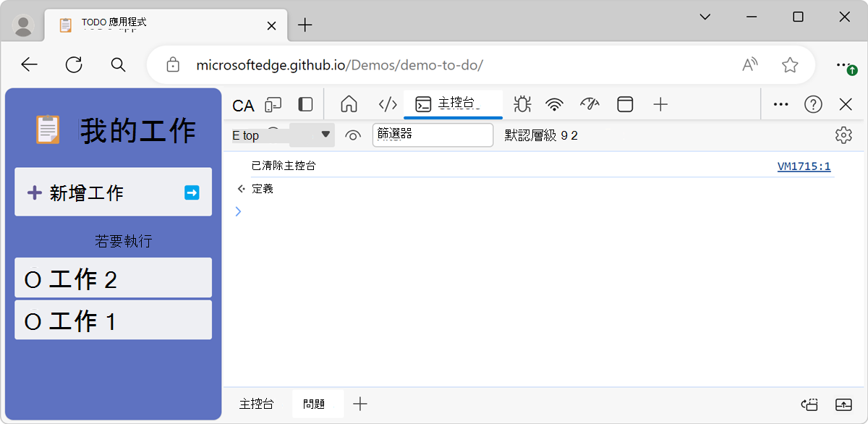Open the JavaScript context dropdown showing E top
This screenshot has width=868, height=424.
(x=282, y=135)
